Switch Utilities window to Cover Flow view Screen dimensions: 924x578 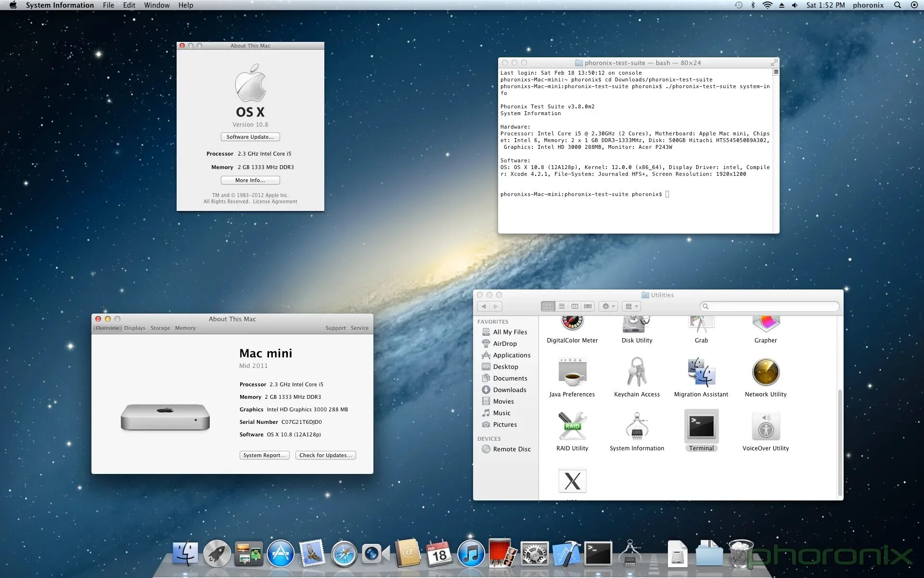coord(588,306)
